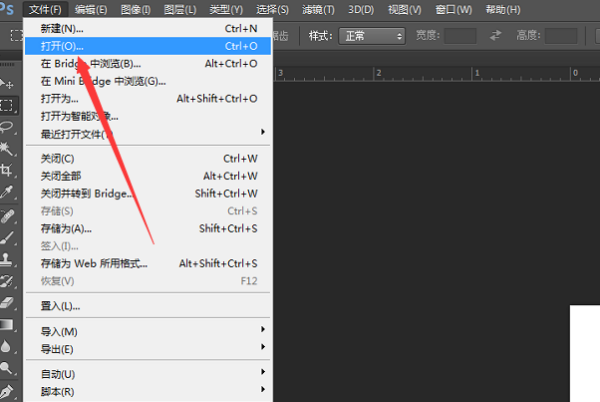Viewport: 600px width, 402px height.
Task: Select the Rectangular Marquee tool in toolbox
Action: (x=7, y=105)
